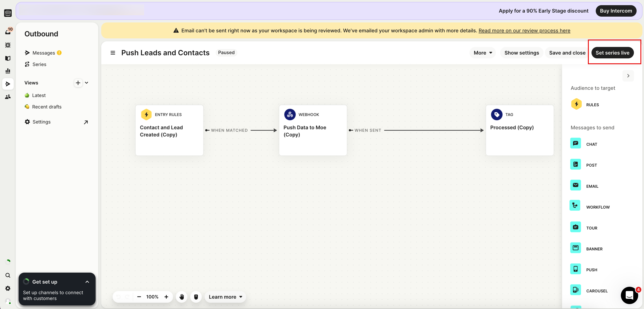Click the Carousel block icon
Viewport: 644px width, 309px height.
[576, 290]
